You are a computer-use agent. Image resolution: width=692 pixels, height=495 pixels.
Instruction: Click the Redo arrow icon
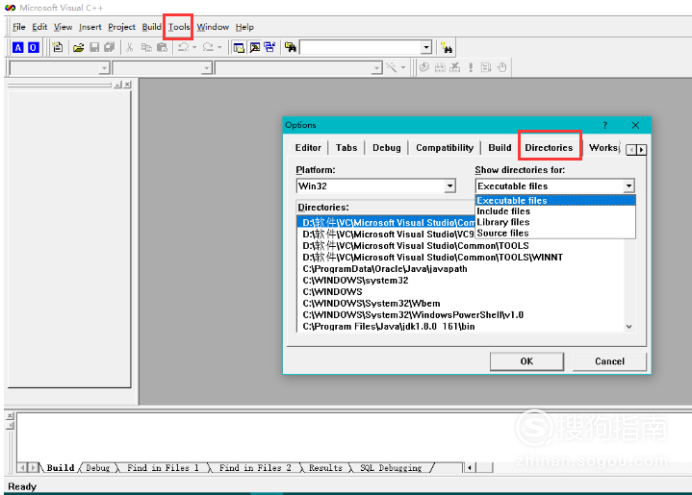(x=208, y=47)
